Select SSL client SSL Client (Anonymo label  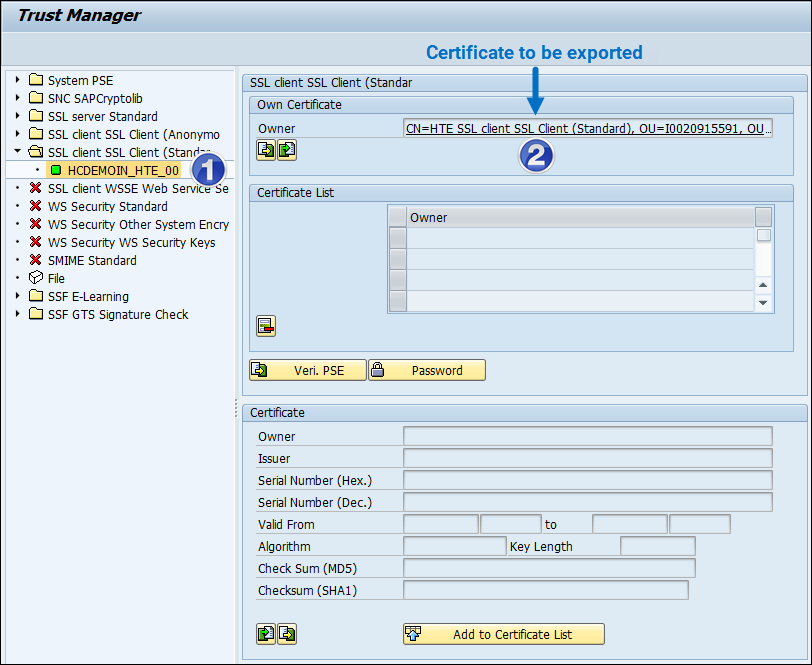134,135
